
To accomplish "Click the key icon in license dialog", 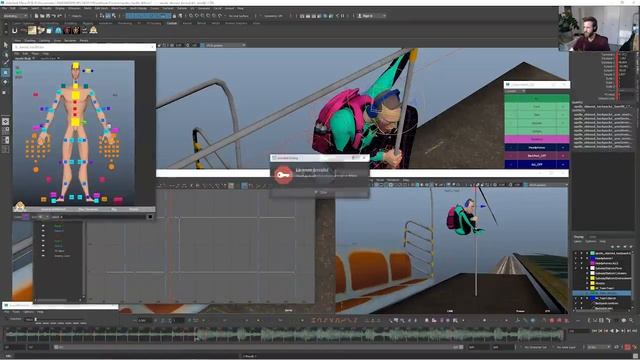I will 283,175.
